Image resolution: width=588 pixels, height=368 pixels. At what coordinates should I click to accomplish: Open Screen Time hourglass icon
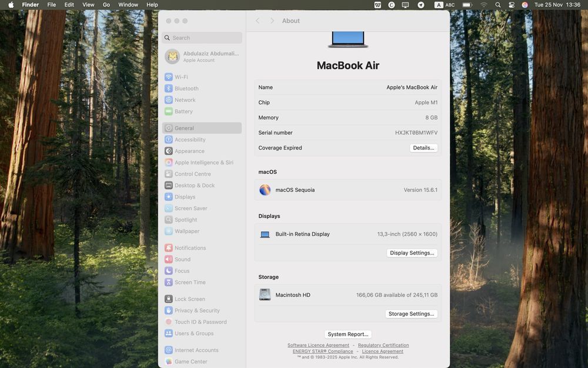click(169, 282)
